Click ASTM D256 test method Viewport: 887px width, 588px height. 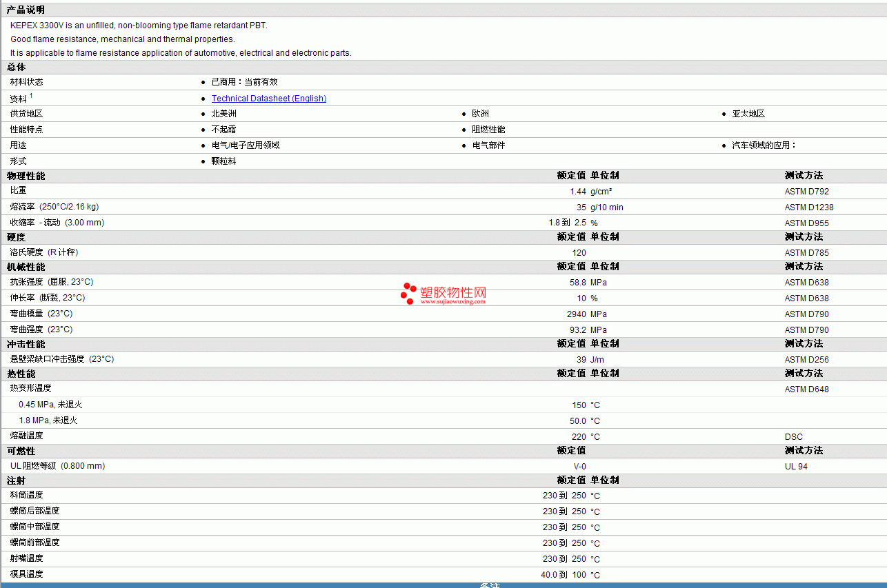point(807,360)
